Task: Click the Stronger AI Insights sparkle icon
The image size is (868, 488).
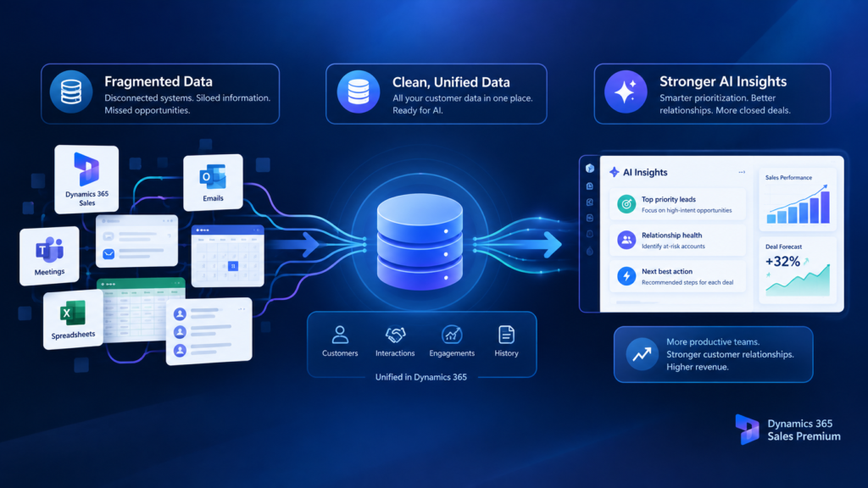Action: point(626,91)
